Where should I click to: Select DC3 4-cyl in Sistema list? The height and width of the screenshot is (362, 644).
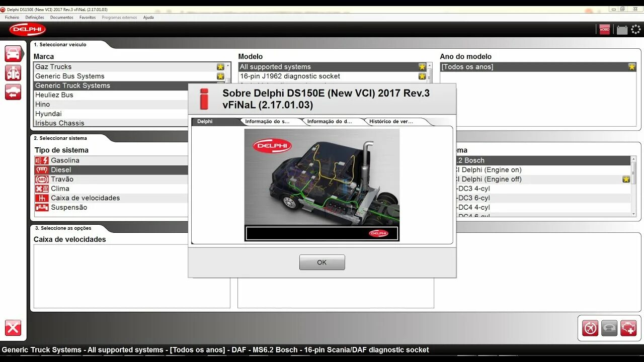(x=543, y=189)
